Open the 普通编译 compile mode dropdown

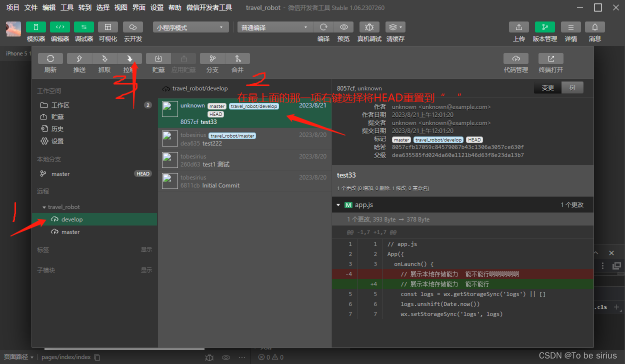275,27
